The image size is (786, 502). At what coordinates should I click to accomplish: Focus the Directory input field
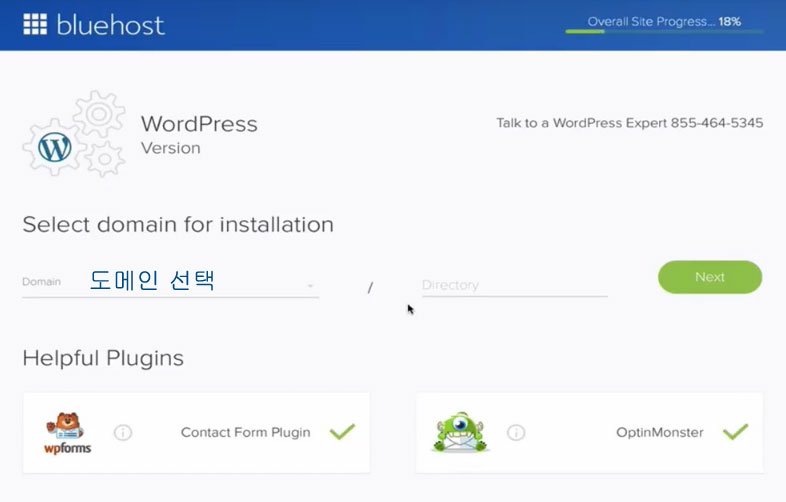(514, 285)
